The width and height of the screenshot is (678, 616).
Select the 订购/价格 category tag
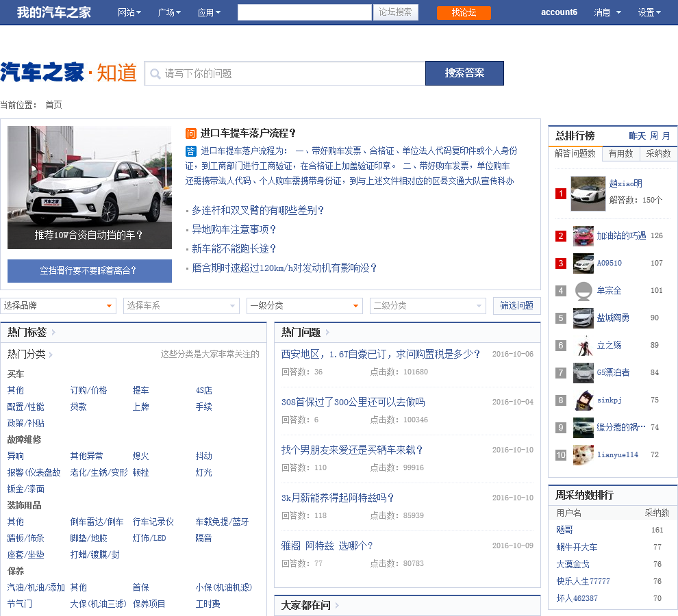pos(88,390)
